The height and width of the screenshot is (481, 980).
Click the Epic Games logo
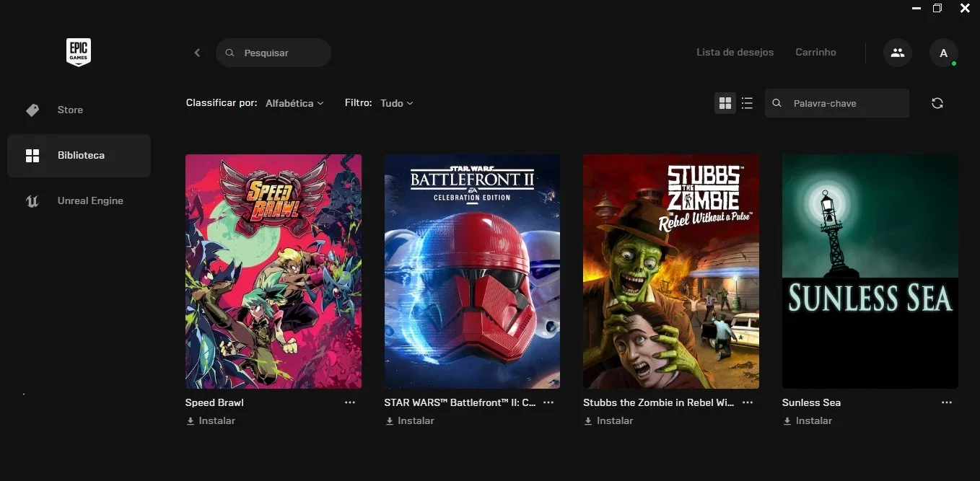(79, 53)
